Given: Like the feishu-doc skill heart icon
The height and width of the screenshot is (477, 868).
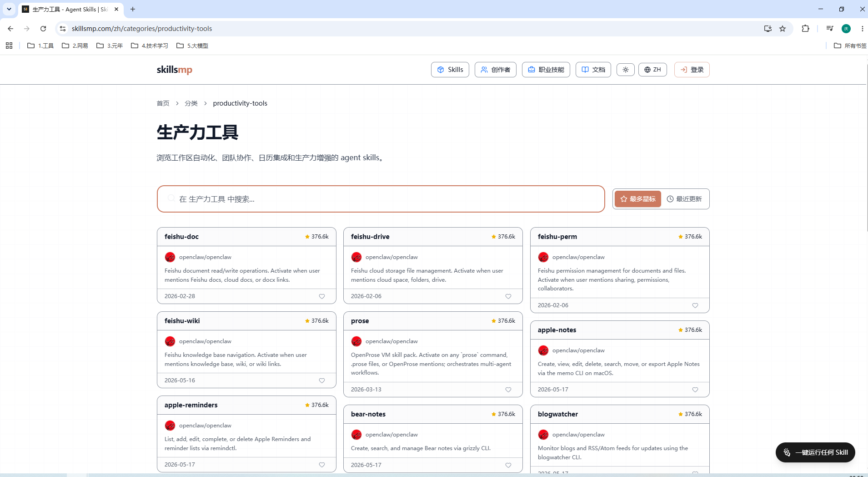Looking at the screenshot, I should [322, 296].
